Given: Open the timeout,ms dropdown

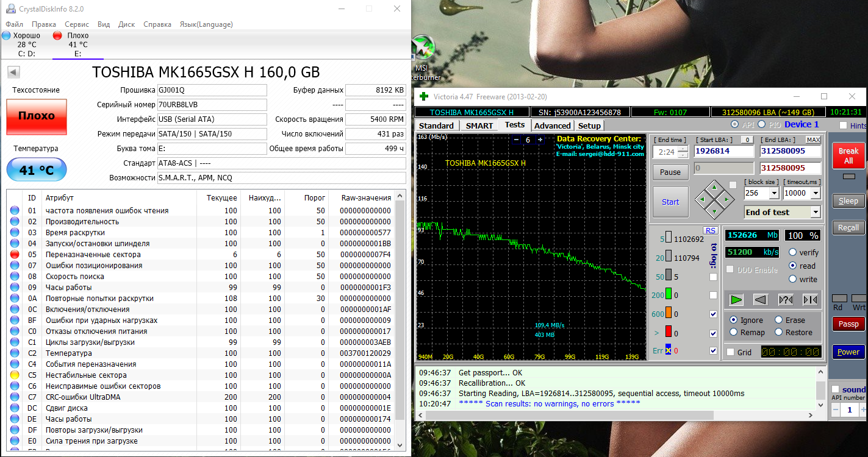Looking at the screenshot, I should tap(816, 193).
